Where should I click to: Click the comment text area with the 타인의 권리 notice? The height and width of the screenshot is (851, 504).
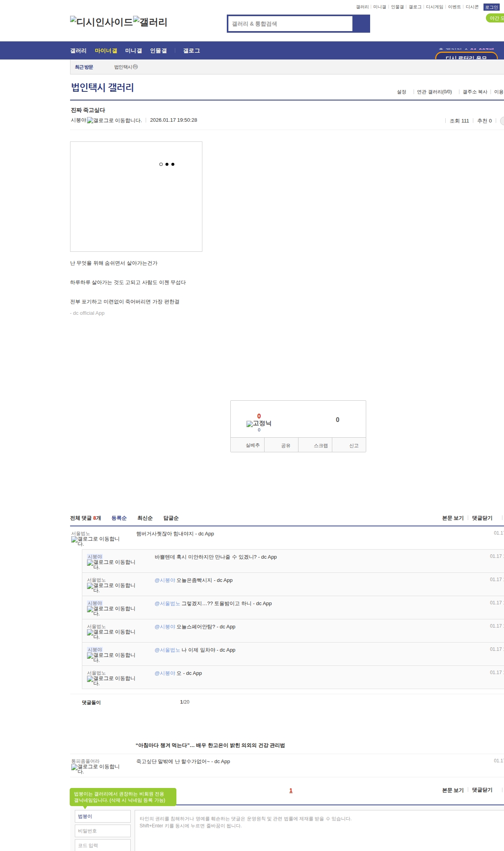tap(319, 831)
